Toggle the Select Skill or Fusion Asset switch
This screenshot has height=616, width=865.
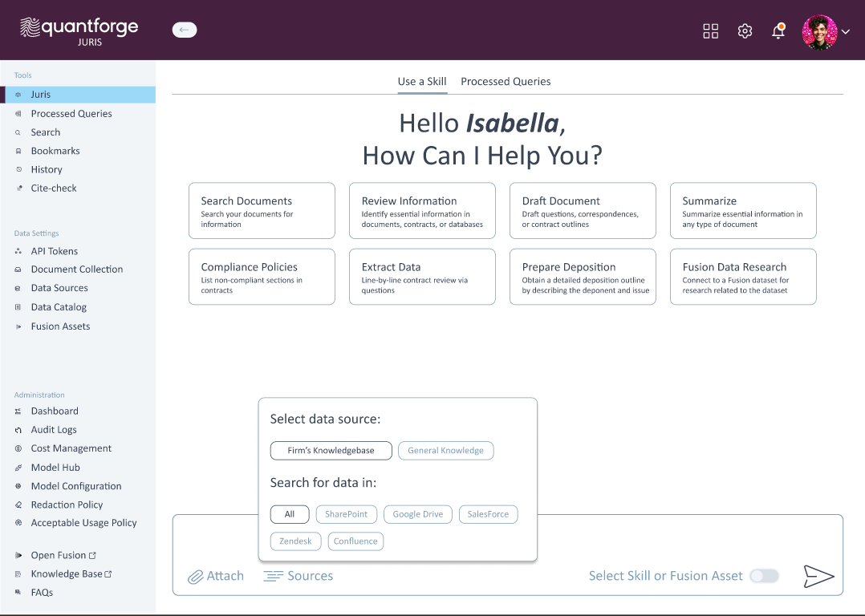click(x=763, y=576)
